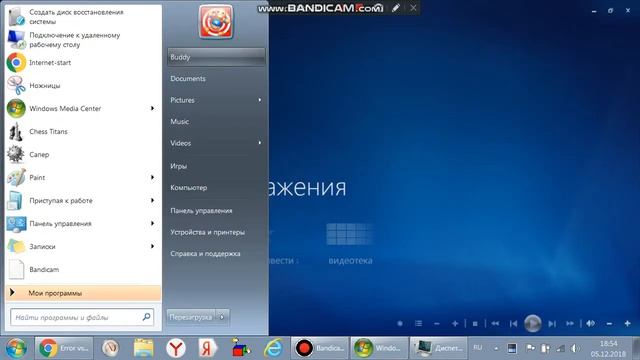Launch Ножницы snipping tool
This screenshot has height=360, width=640.
coord(83,85)
